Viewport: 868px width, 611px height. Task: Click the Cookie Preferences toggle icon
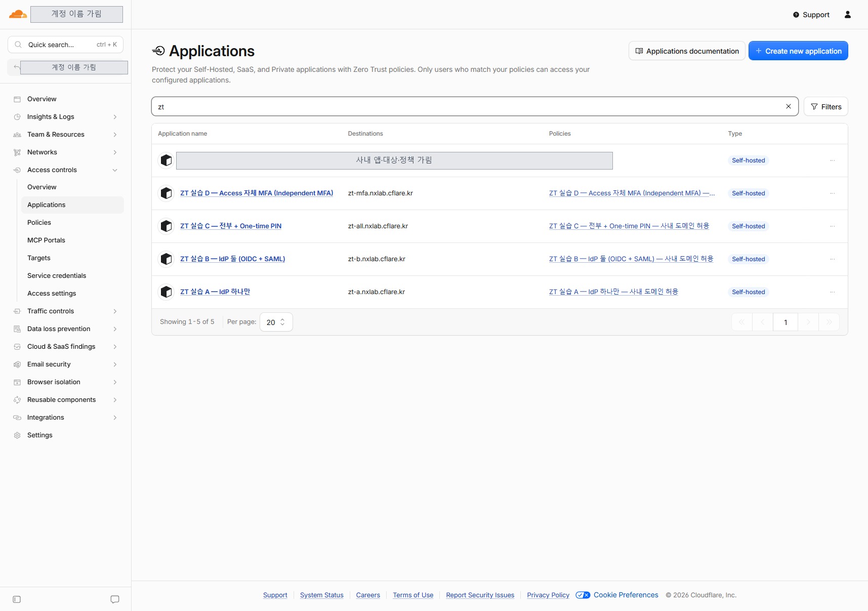pyautogui.click(x=583, y=595)
